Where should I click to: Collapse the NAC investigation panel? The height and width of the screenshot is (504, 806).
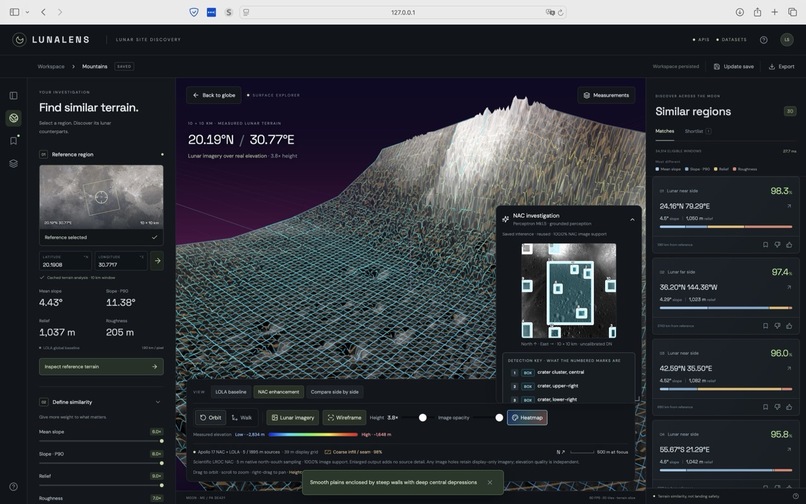coord(632,220)
